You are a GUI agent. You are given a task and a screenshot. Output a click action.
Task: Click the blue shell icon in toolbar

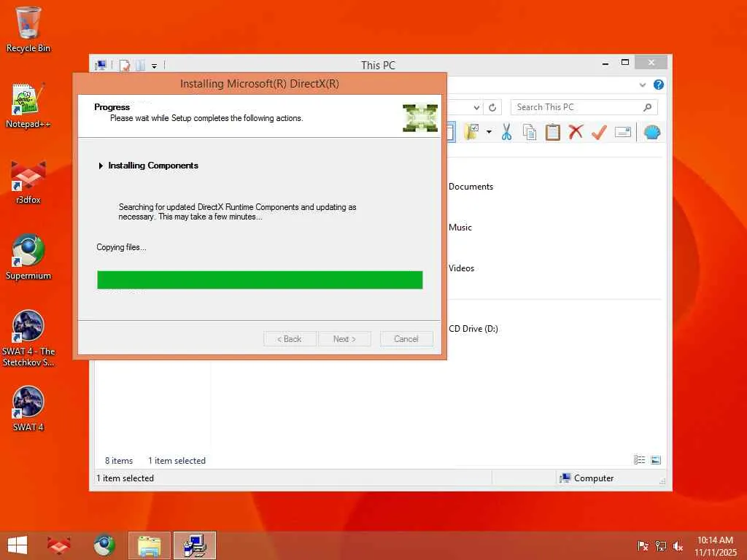point(652,132)
